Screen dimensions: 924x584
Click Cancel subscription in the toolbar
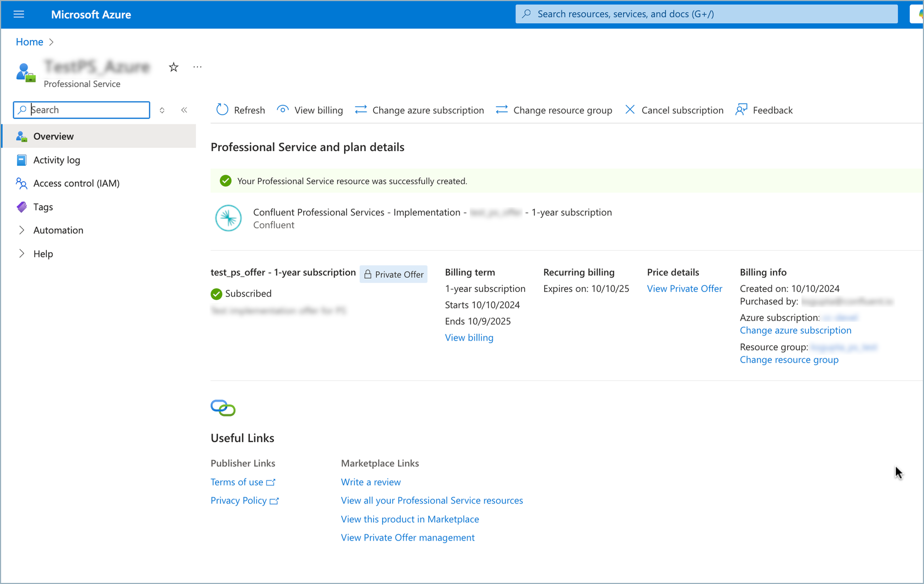[674, 110]
